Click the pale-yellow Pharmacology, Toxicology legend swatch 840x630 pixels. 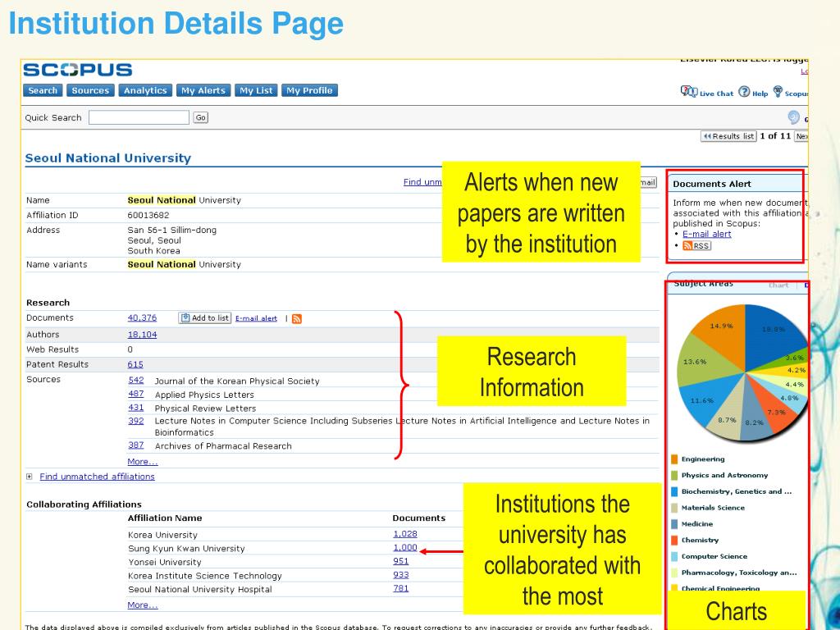point(674,573)
